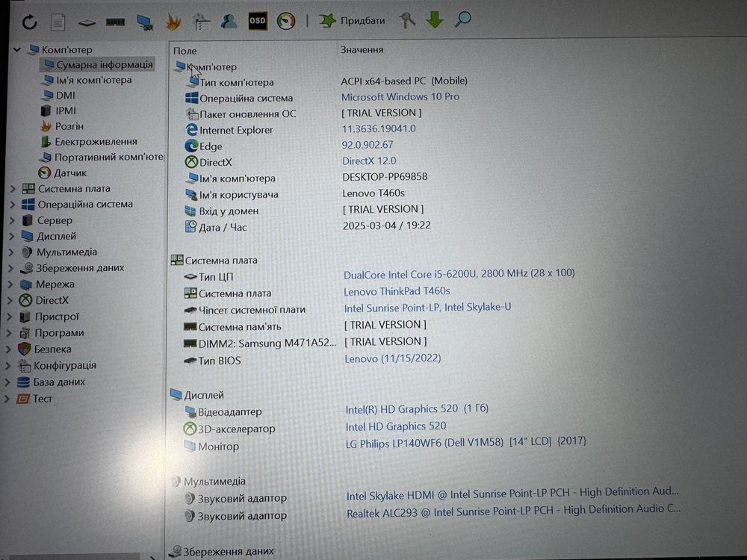747x560 pixels.
Task: Launch the stability test flame icon
Action: point(173,22)
